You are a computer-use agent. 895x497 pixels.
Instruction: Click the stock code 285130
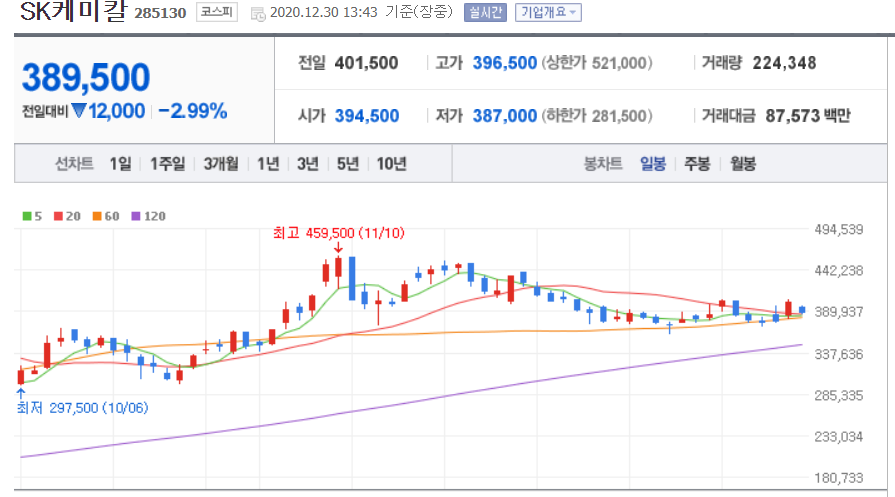160,13
